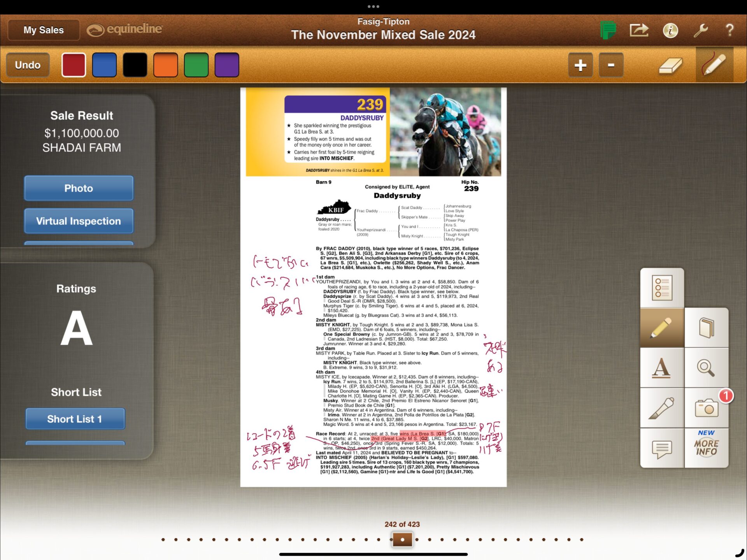Tap the share/export icon
Viewport: 747px width, 560px height.
(x=639, y=30)
